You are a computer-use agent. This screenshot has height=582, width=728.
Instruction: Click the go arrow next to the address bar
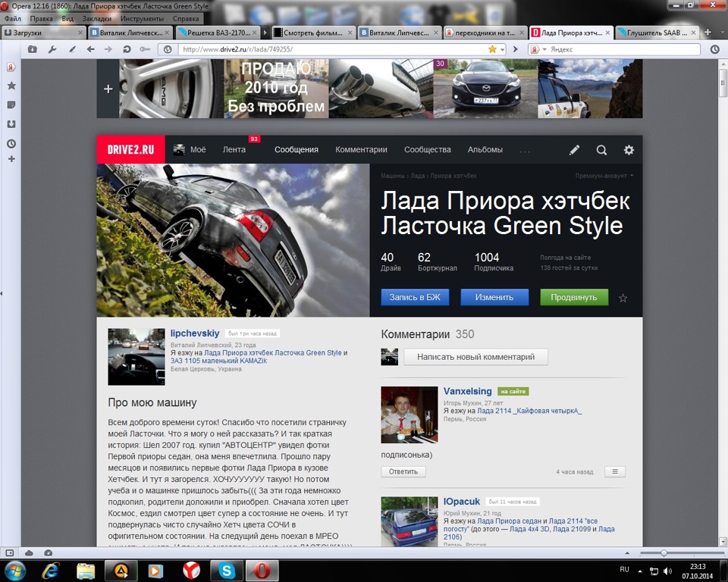(x=516, y=49)
